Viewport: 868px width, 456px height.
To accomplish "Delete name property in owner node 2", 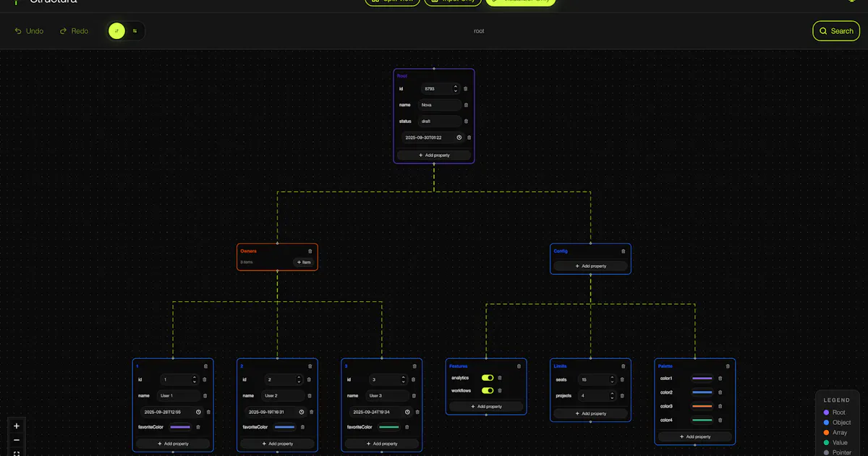I will point(309,396).
